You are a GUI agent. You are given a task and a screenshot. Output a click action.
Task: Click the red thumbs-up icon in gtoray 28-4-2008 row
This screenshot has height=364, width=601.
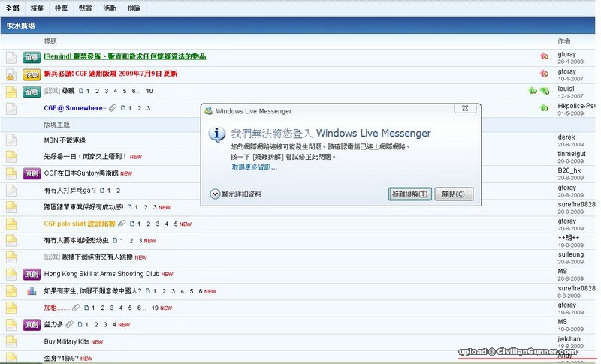point(544,56)
